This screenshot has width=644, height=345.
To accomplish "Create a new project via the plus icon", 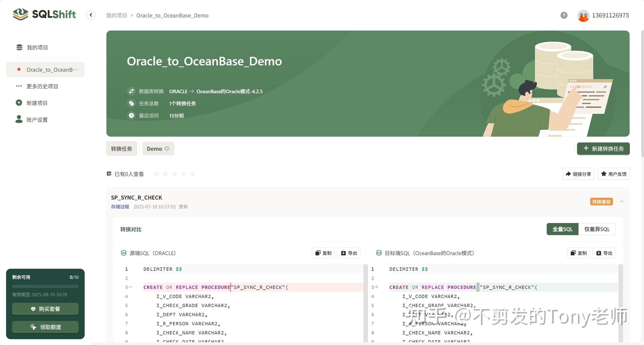I will (x=19, y=103).
